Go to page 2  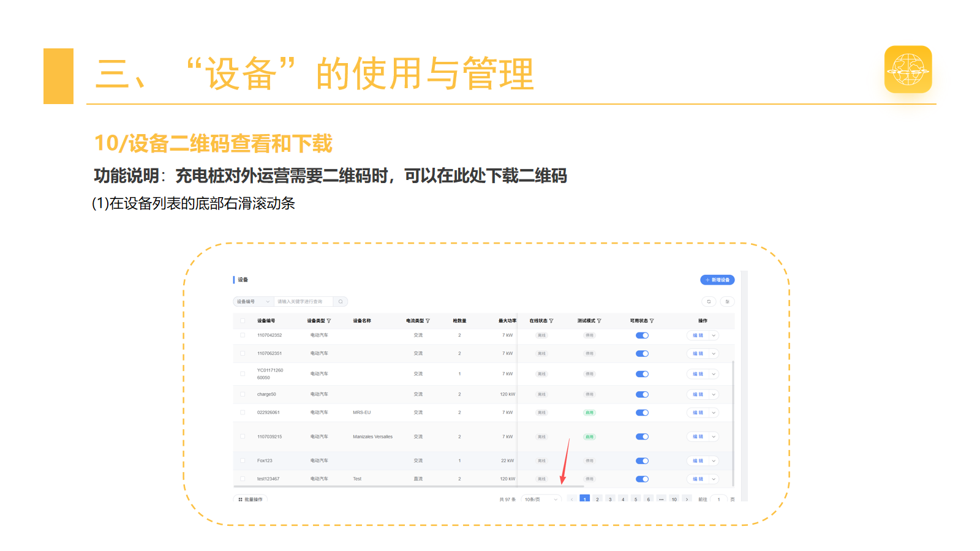(598, 499)
